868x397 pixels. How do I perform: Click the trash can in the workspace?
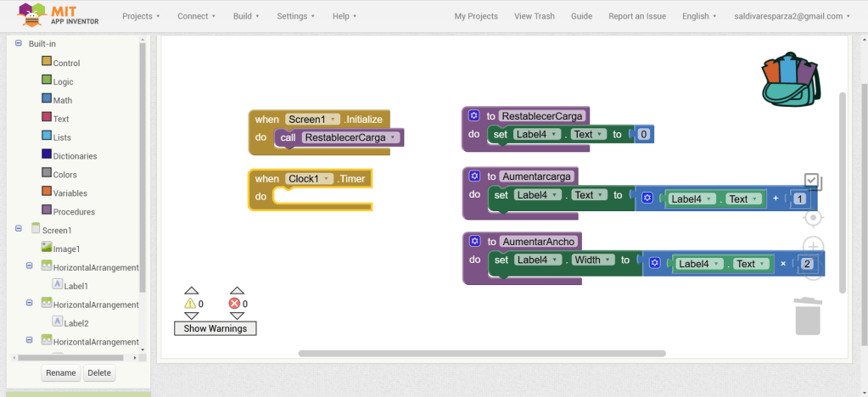807,316
